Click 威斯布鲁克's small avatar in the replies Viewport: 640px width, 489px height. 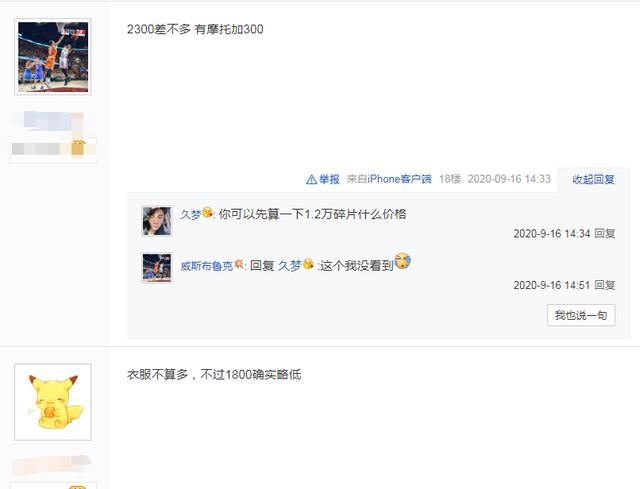tap(157, 268)
